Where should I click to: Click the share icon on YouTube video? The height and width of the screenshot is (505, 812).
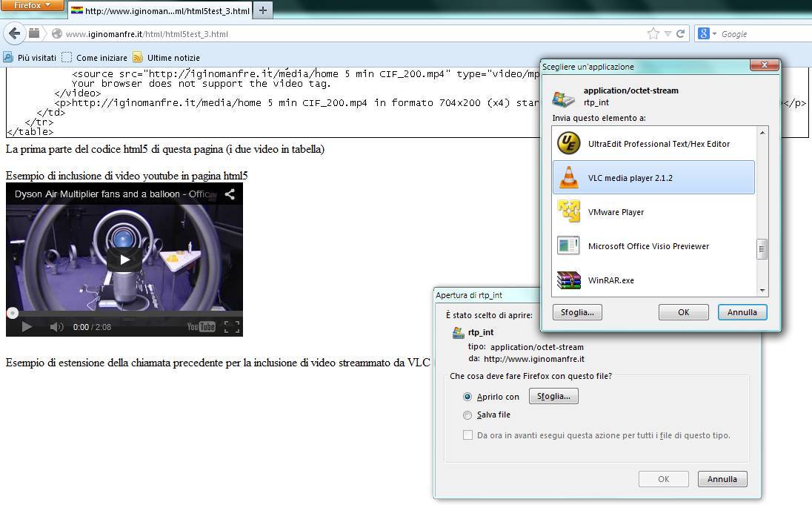click(x=230, y=194)
